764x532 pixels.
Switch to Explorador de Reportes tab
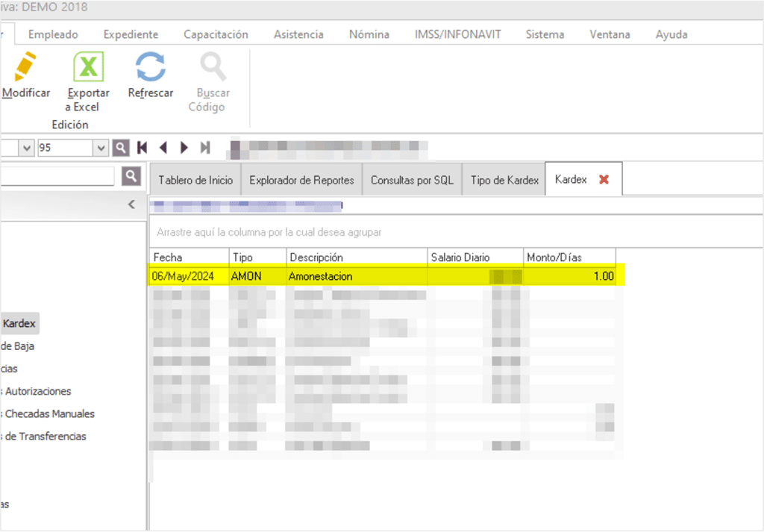click(301, 181)
